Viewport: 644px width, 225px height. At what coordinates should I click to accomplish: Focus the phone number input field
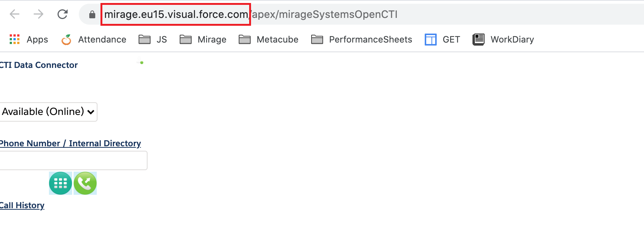[74, 160]
